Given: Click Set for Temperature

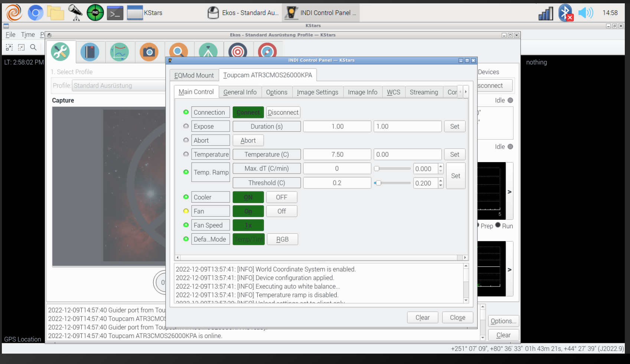Looking at the screenshot, I should 455,154.
